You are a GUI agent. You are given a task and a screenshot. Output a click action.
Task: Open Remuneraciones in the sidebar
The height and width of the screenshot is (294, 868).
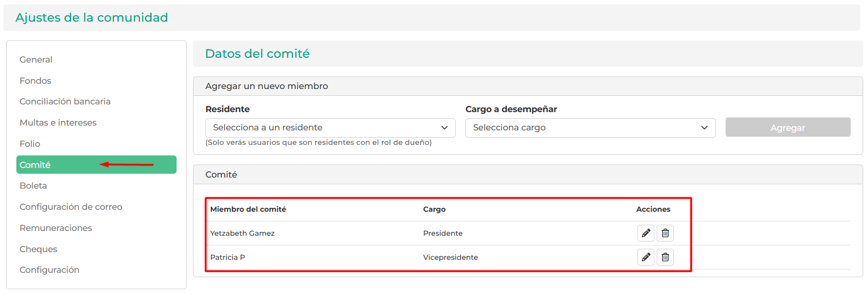click(x=56, y=228)
